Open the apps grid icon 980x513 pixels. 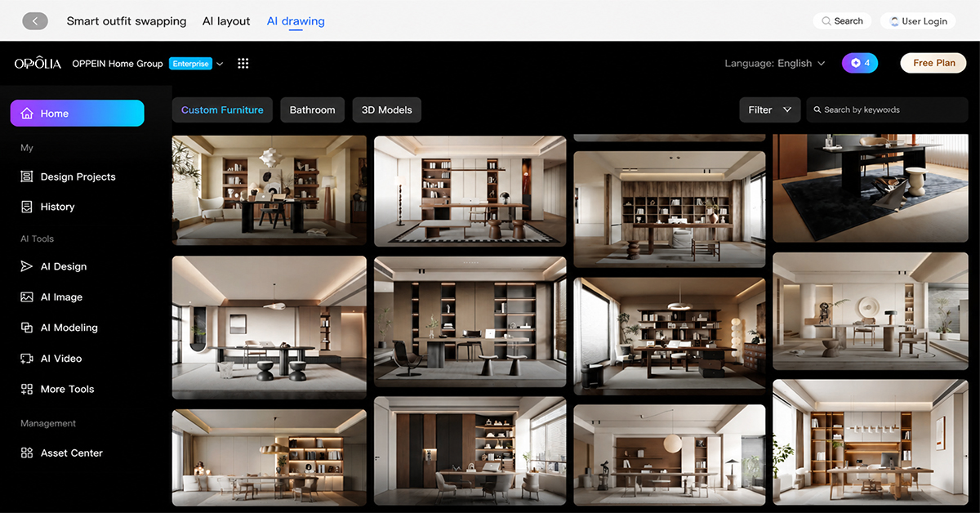(x=243, y=64)
